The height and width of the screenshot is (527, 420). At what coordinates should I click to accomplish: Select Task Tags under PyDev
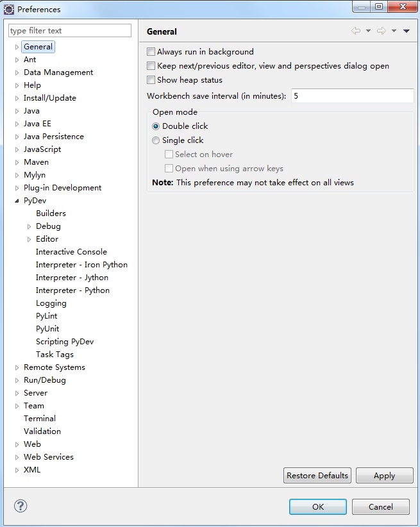(x=55, y=355)
